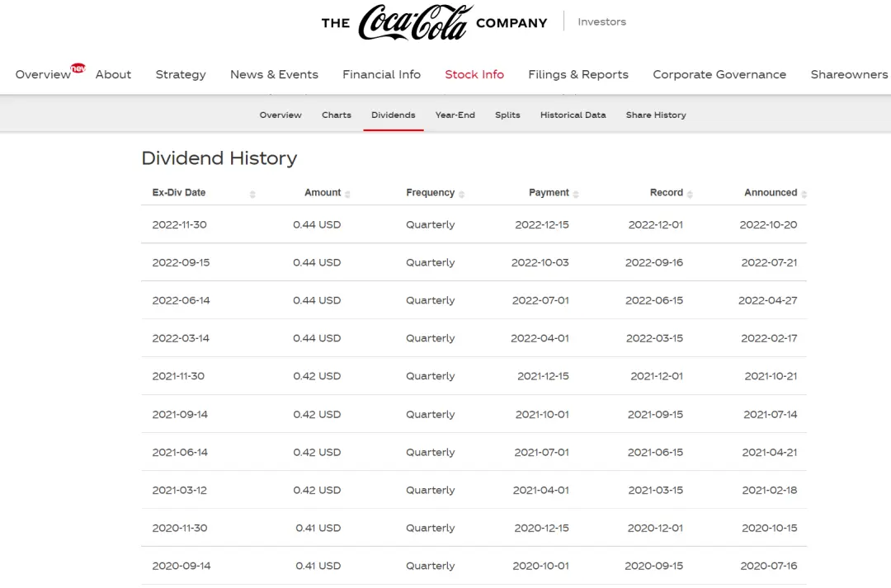
Task: Click announced date 2022-02-17
Action: tap(770, 338)
